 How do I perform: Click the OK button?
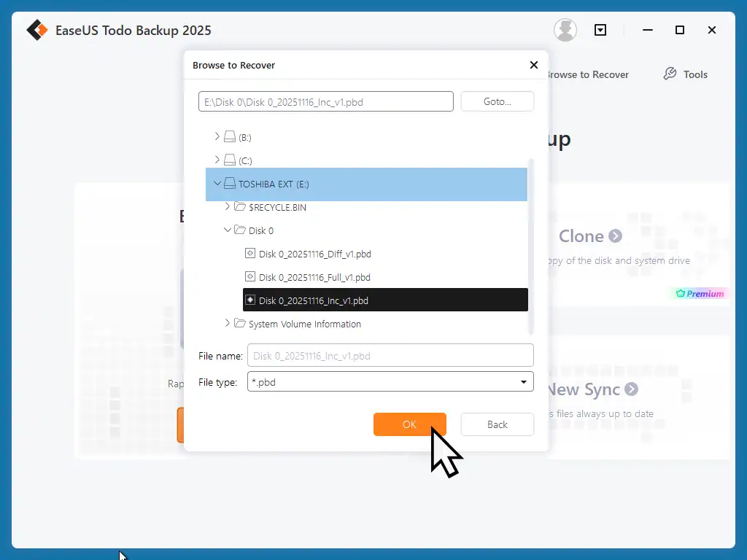tap(409, 424)
